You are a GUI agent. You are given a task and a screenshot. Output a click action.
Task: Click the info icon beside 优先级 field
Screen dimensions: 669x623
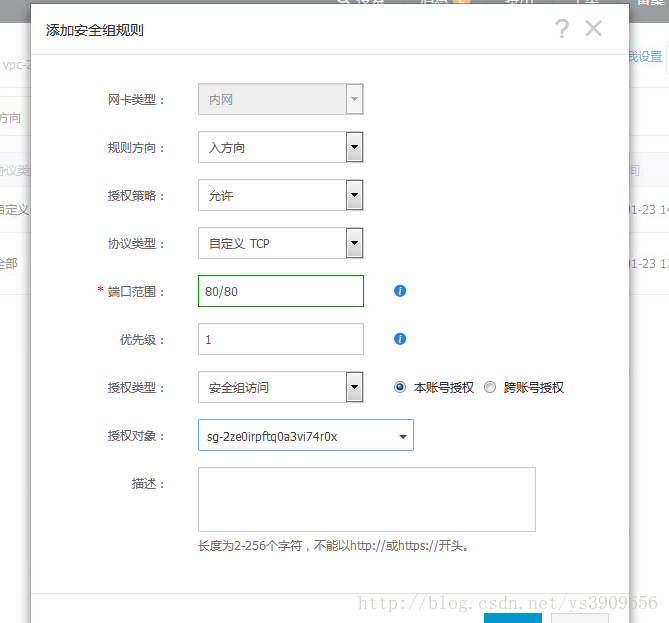[400, 339]
